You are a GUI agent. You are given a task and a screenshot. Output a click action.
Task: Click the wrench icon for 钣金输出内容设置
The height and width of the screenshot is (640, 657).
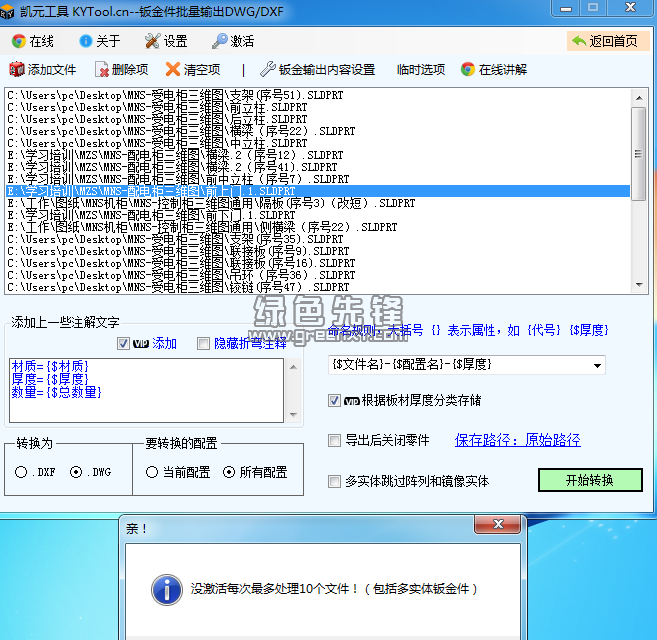point(267,70)
